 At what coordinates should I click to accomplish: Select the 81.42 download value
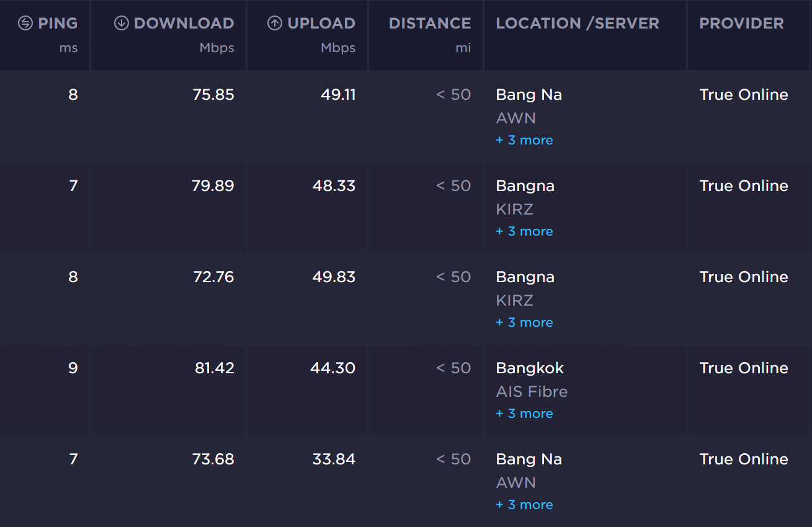pos(215,368)
